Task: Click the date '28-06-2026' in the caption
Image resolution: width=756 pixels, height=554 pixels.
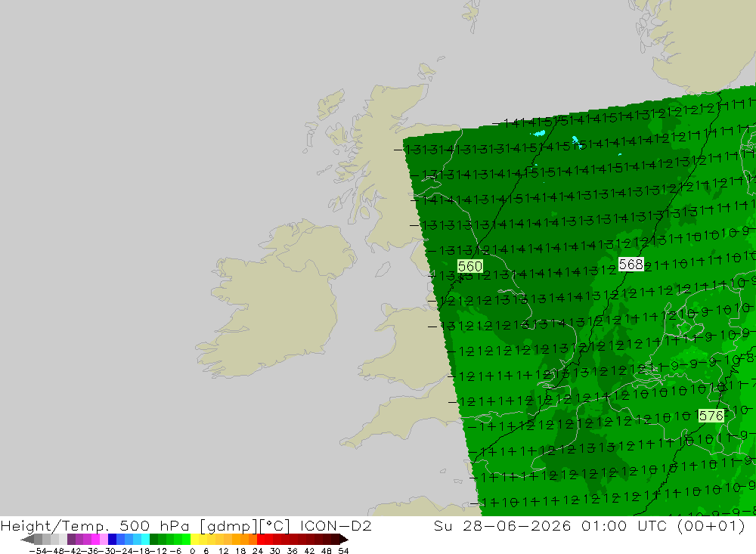Action: point(516,525)
